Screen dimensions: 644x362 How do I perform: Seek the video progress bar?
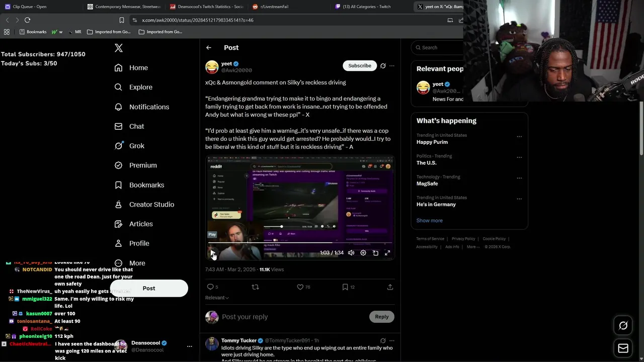[300, 243]
